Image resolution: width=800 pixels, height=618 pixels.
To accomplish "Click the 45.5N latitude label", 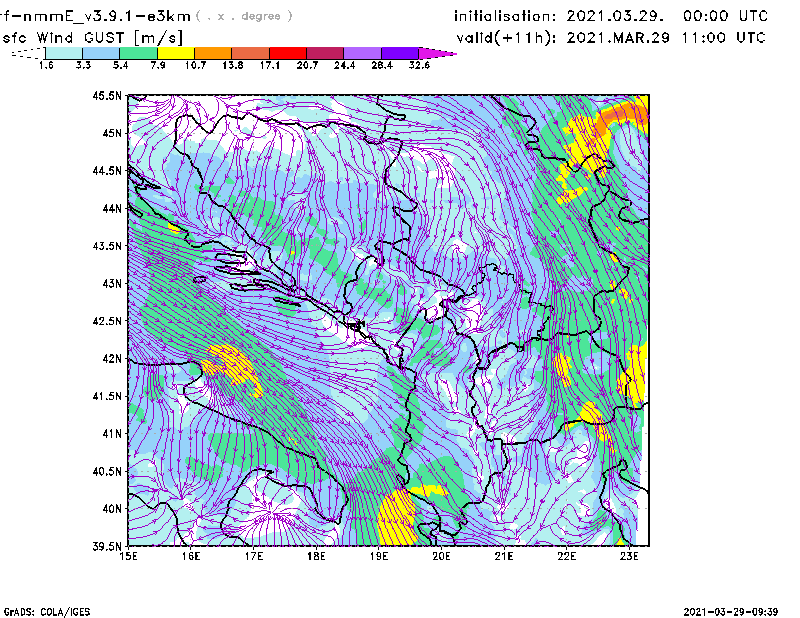I will [x=107, y=95].
